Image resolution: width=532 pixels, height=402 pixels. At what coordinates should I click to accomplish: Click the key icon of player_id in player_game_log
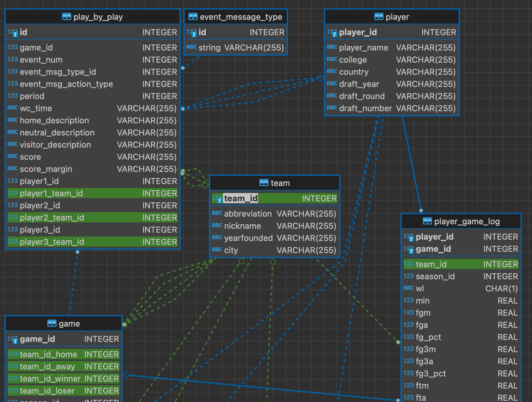pos(409,237)
